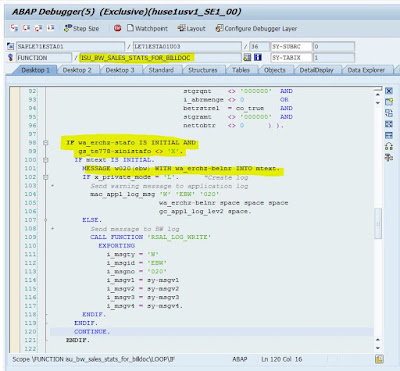The image size is (400, 371).
Task: Switch to the Desktop 2 tab
Action: [77, 70]
